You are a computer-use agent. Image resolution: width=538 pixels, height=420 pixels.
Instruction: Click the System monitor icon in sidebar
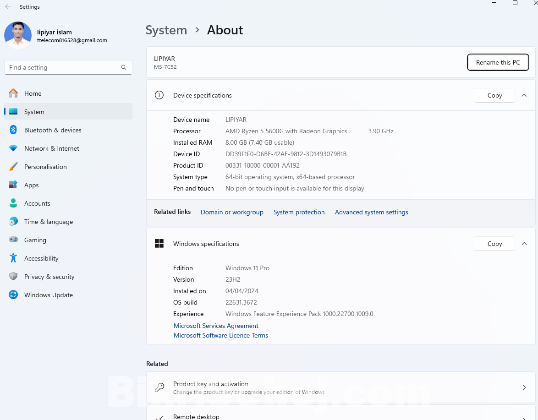13,112
